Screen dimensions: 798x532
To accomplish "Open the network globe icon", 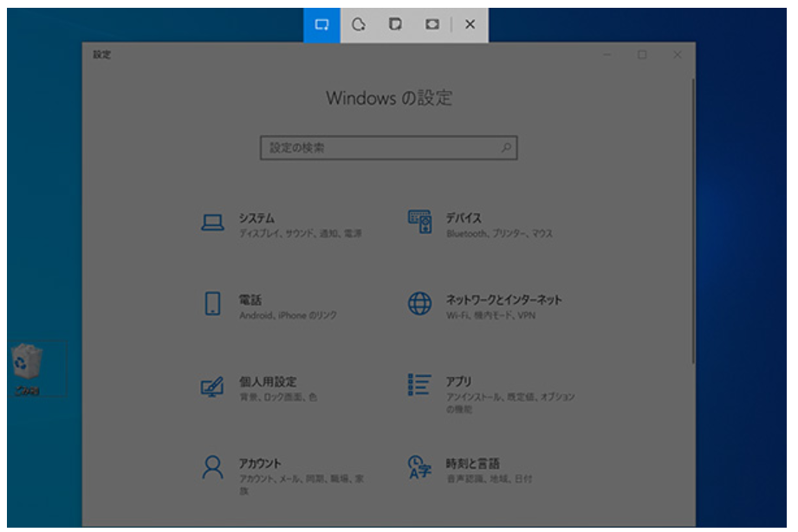I will coord(420,303).
